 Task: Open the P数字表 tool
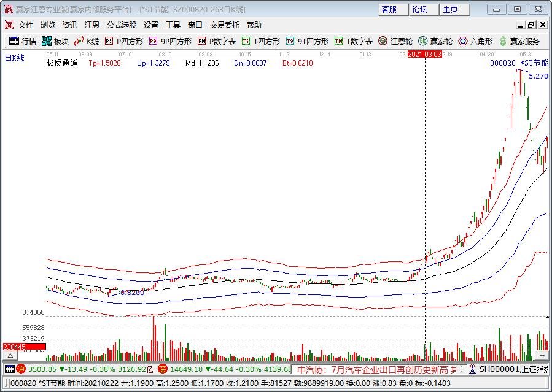click(217, 42)
